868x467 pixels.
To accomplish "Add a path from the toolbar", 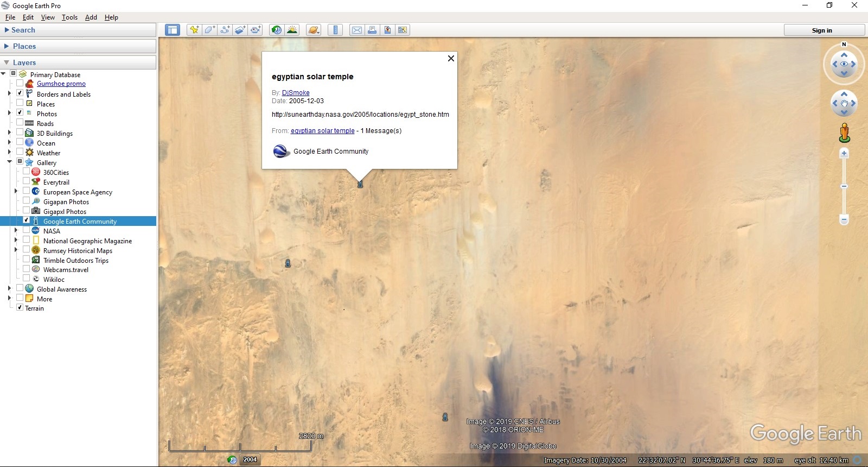I will point(225,30).
